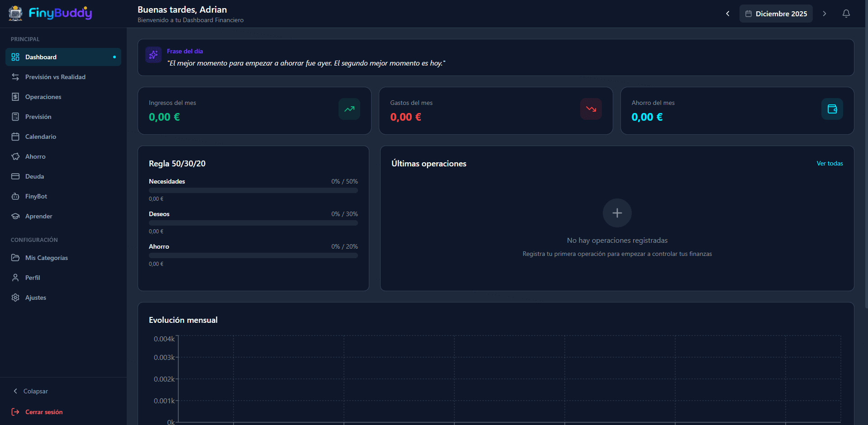Open Previsión vs Realidad page

55,77
